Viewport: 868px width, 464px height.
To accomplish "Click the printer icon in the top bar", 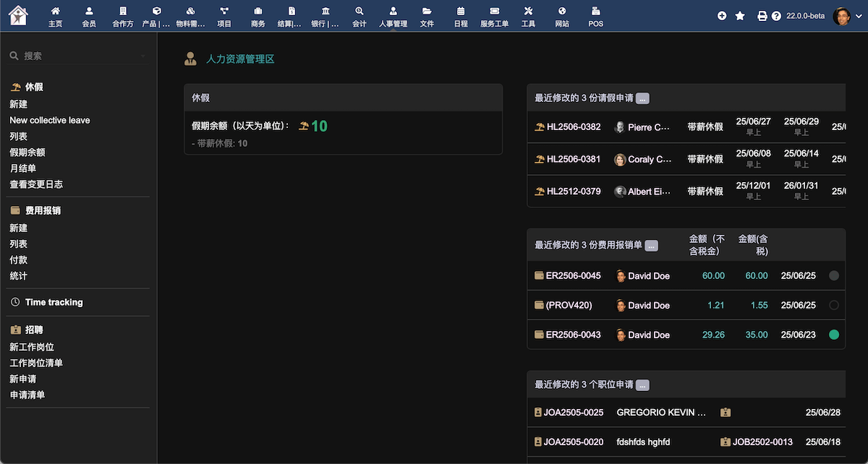I will [x=762, y=16].
